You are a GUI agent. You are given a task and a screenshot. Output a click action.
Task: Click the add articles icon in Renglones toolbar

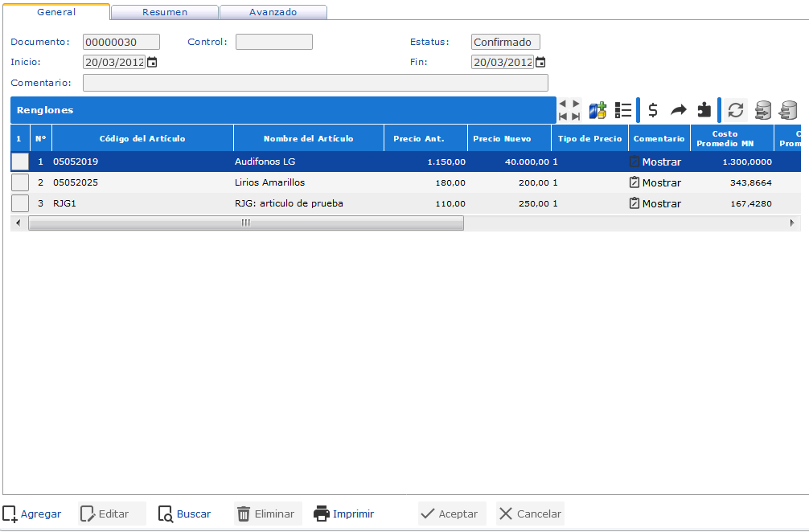click(597, 110)
